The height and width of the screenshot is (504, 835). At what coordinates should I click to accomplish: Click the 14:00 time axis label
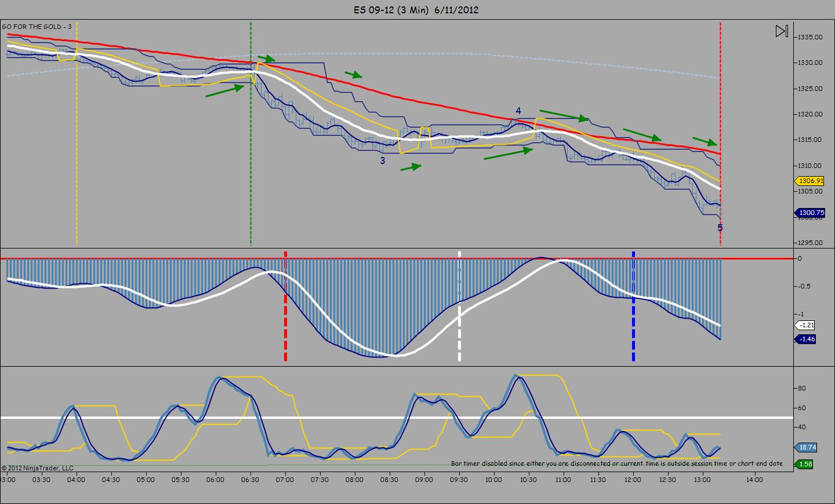click(754, 480)
